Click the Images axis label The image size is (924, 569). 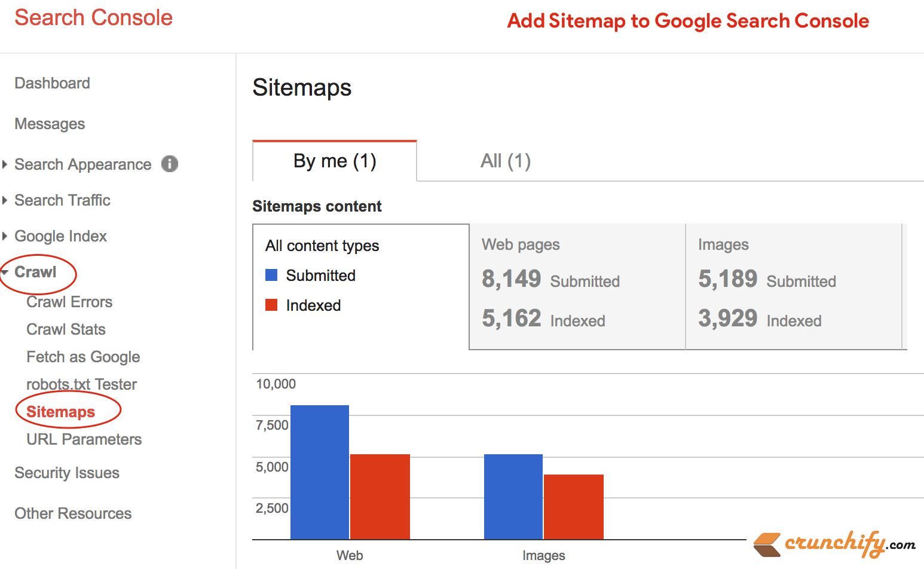544,555
